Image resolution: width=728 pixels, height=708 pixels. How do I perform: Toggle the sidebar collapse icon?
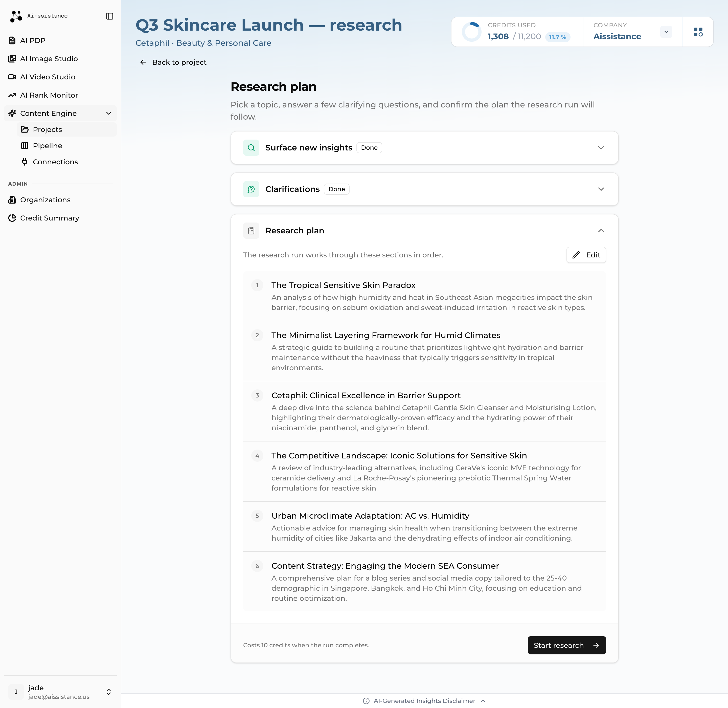click(110, 16)
